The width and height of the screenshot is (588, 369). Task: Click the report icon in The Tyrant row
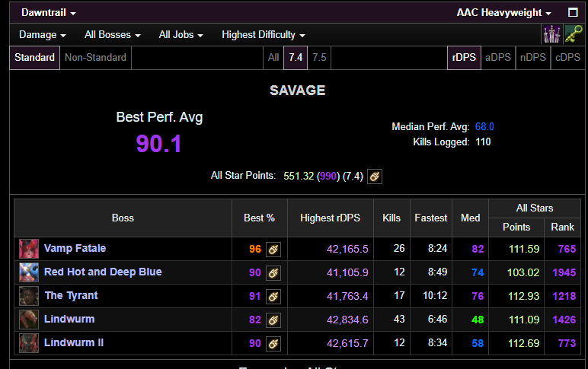[273, 296]
